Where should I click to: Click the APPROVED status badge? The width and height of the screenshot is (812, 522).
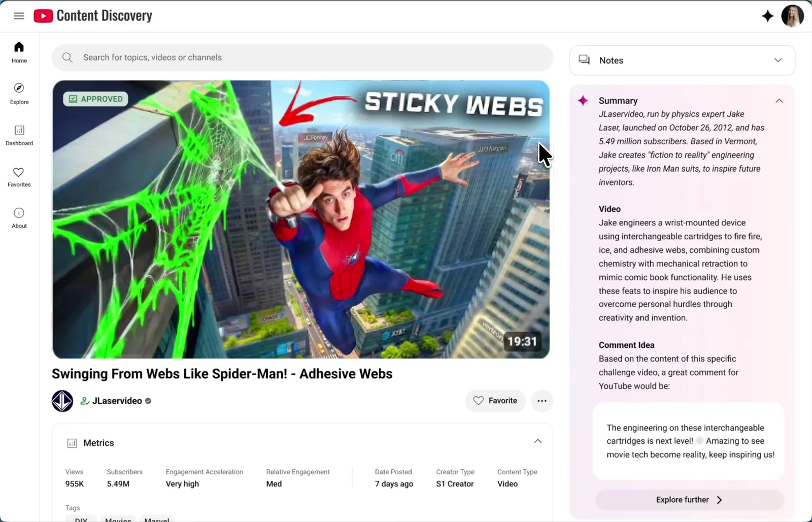click(x=95, y=99)
